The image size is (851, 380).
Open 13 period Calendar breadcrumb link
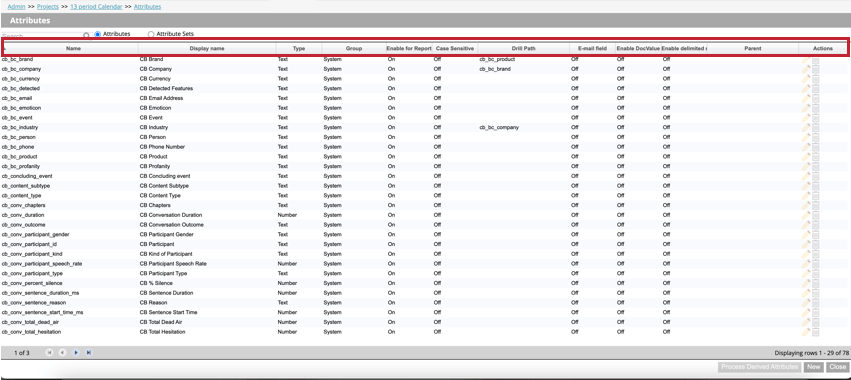tap(96, 7)
